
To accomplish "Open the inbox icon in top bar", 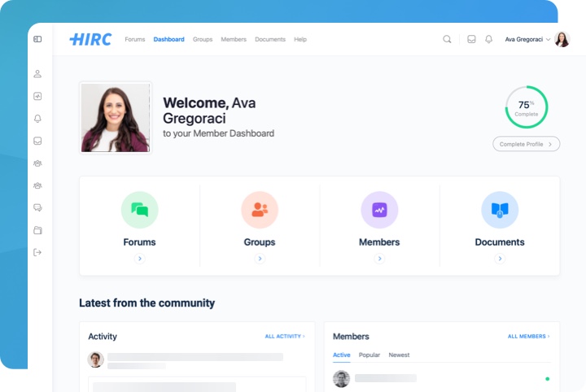I will point(471,39).
